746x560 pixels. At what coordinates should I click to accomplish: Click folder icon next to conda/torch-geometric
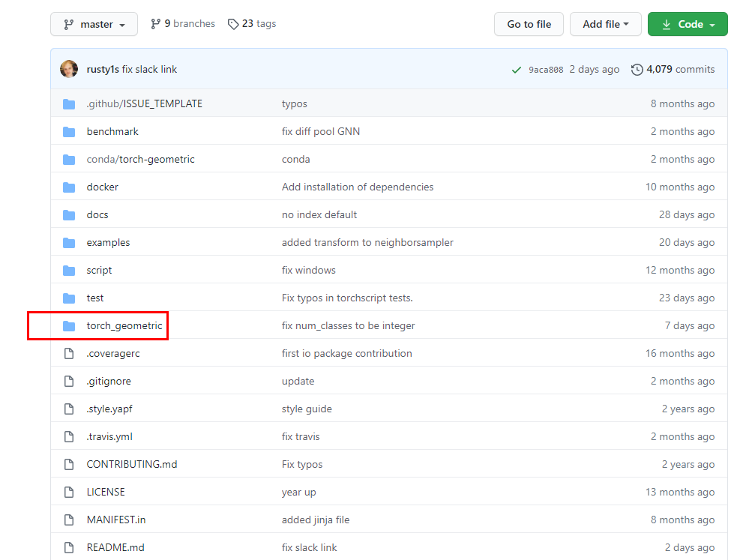point(69,160)
